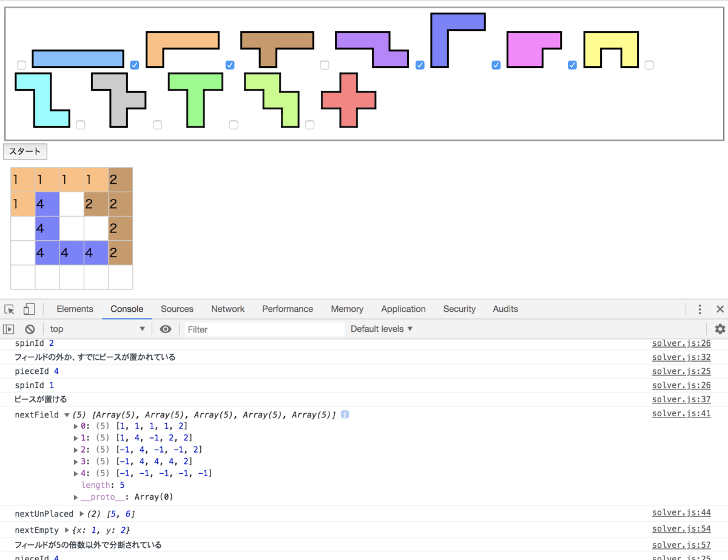Check the box before the gray piece
This screenshot has width=728, height=560.
[81, 125]
